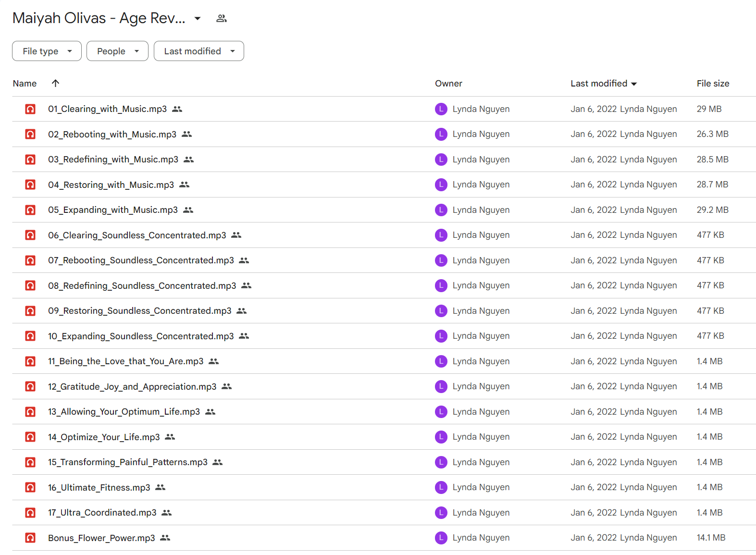Reverse sort direction with the up arrow
This screenshot has height=555, width=756.
(x=56, y=83)
